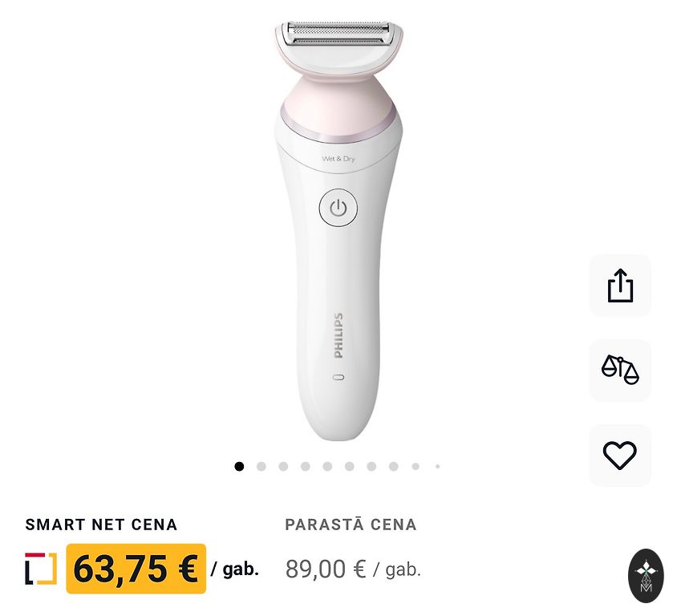Select the first gallery dot
This screenshot has height=616, width=677.
pyautogui.click(x=239, y=466)
